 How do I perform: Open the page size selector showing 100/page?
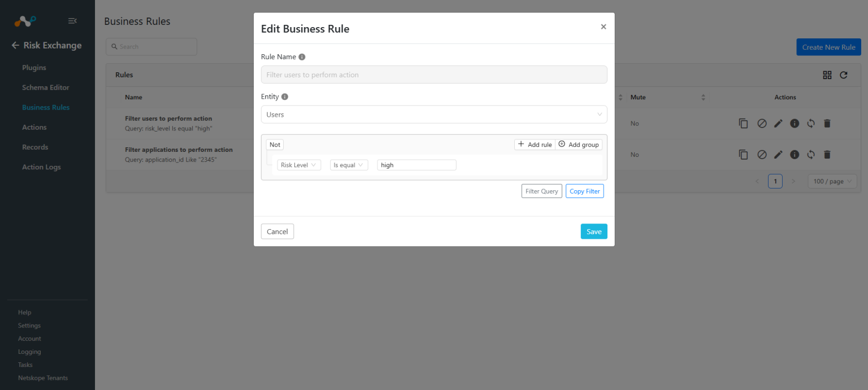click(x=831, y=181)
